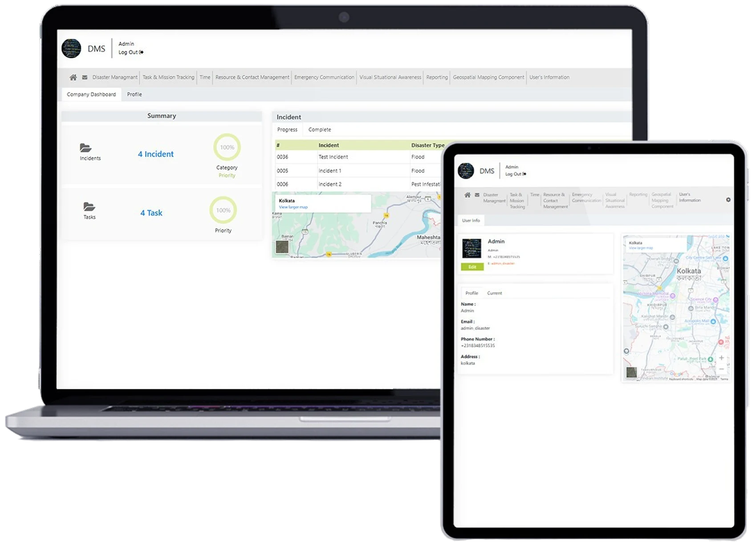
Task: Click the DMS logo icon
Action: click(71, 49)
